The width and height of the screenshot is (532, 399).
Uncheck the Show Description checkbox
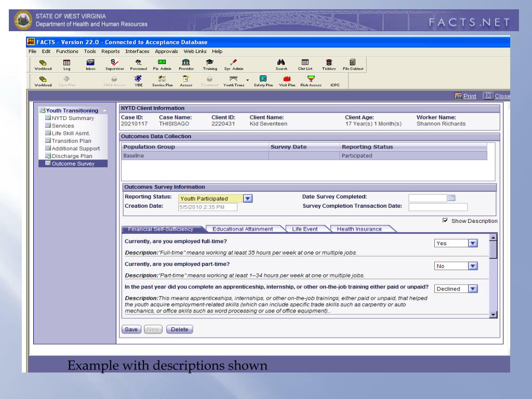(445, 220)
